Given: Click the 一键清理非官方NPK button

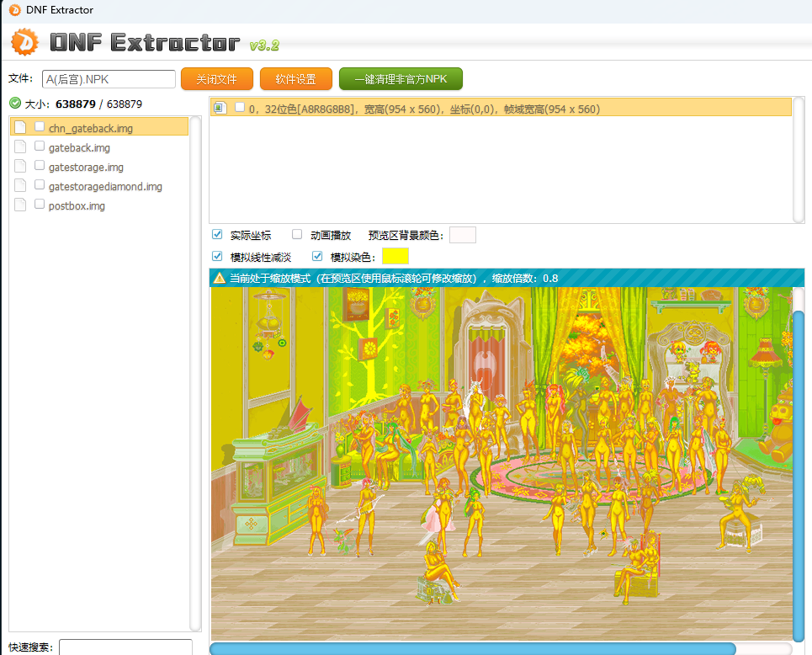Looking at the screenshot, I should 401,79.
